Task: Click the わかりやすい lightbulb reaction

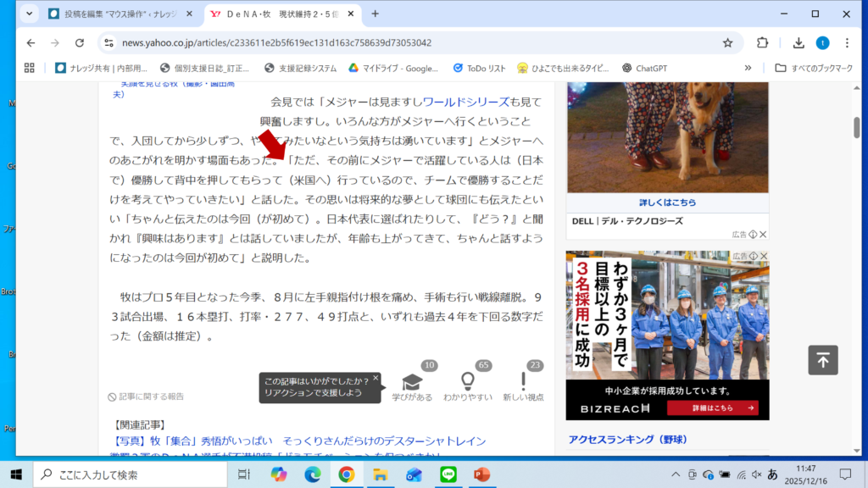Action: (467, 382)
